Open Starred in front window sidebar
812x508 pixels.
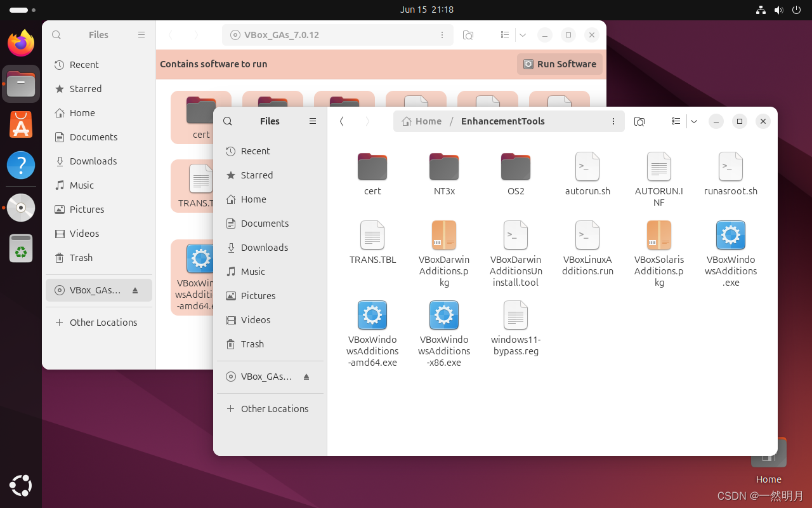270,175
